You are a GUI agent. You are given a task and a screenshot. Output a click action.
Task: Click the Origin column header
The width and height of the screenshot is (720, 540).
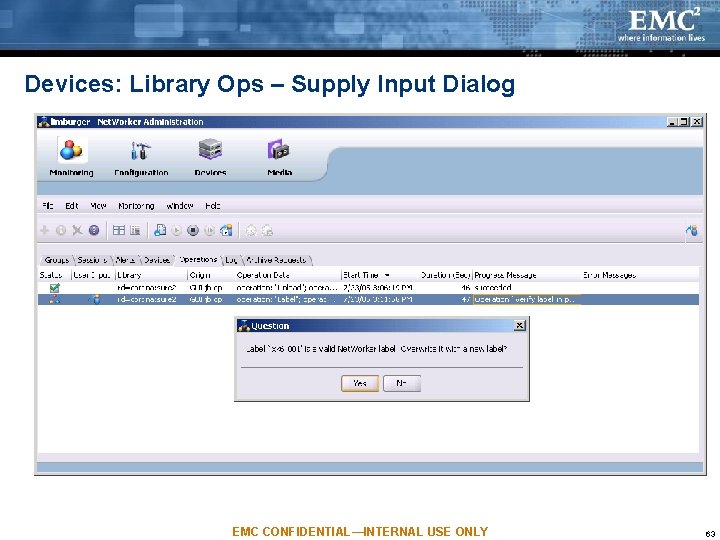click(211, 275)
